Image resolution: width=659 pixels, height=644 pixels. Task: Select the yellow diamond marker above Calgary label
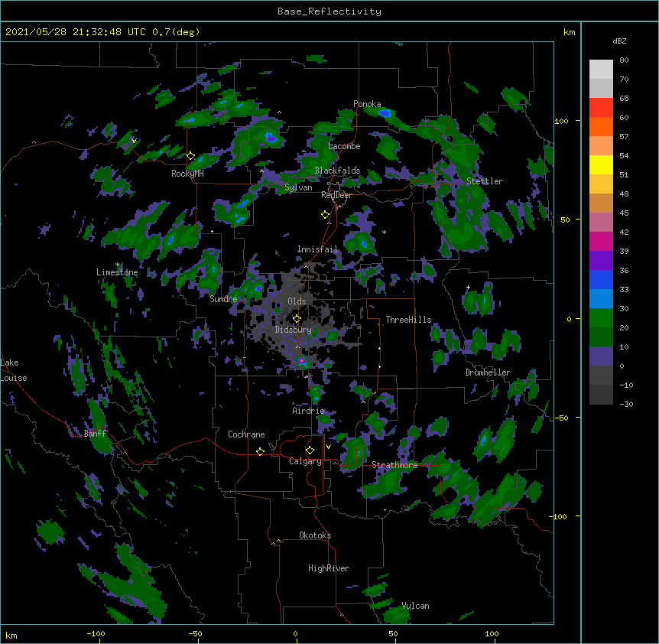(x=310, y=450)
